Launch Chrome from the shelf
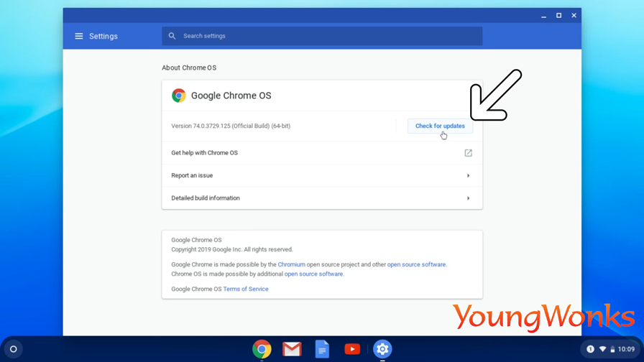The width and height of the screenshot is (644, 362). pos(262,349)
